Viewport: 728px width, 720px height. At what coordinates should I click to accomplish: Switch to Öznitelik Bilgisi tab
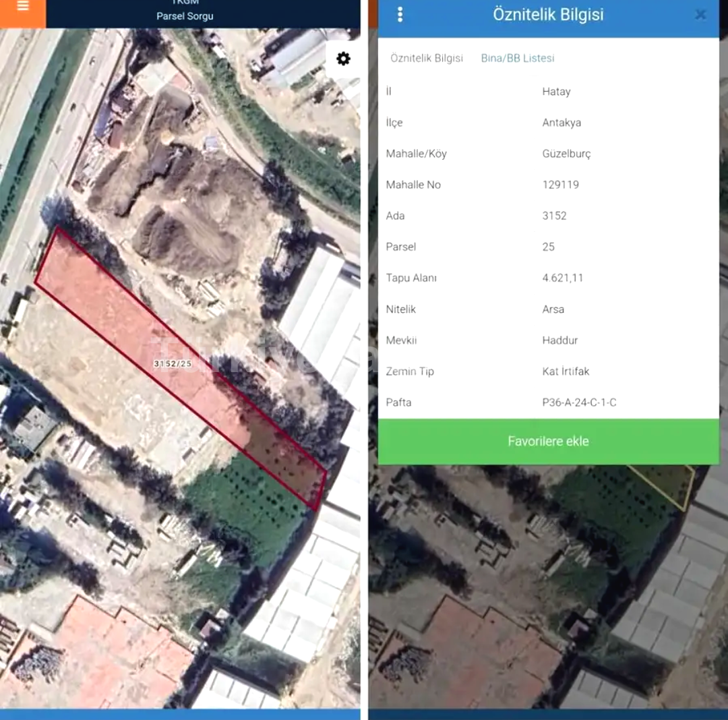[x=426, y=58]
